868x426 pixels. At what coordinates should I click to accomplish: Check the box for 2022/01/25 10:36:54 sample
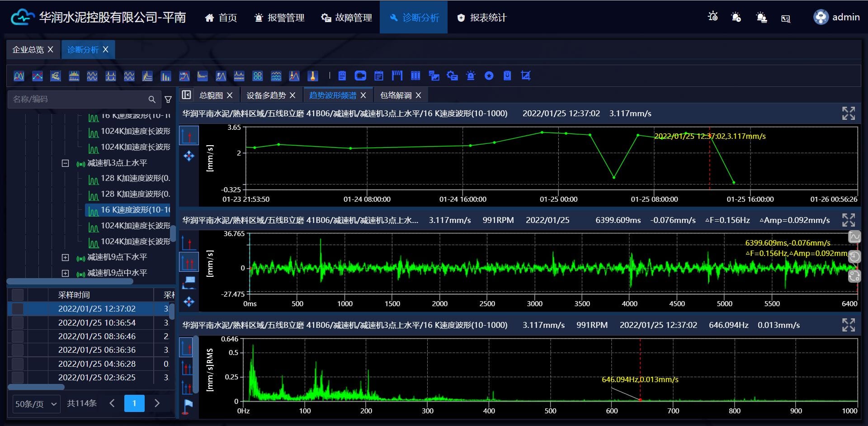18,322
